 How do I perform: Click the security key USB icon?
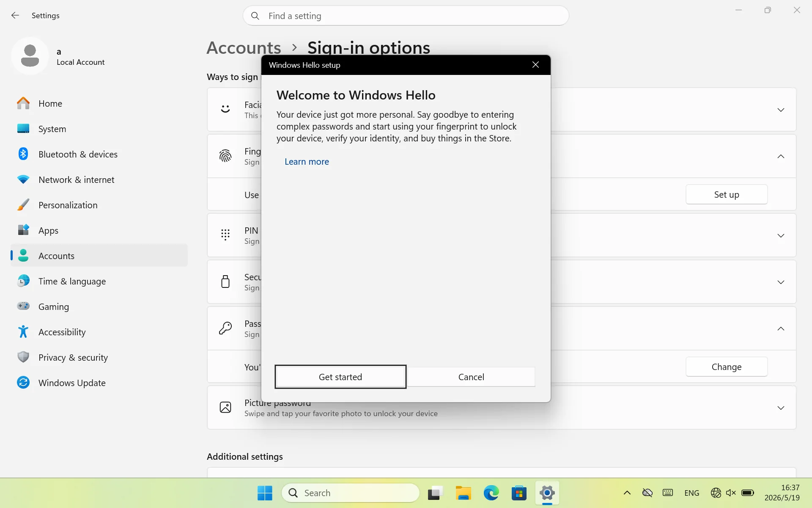coord(225,282)
